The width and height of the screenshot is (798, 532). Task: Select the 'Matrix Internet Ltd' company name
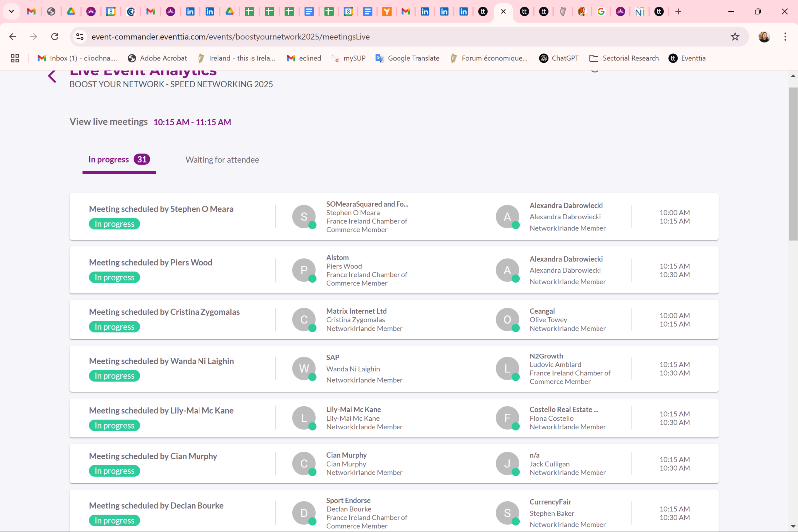click(x=356, y=311)
